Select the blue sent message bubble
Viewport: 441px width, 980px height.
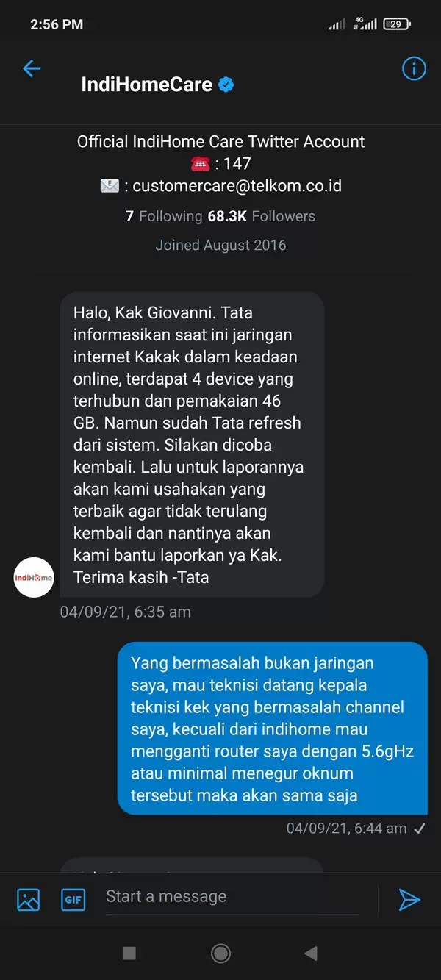(272, 729)
